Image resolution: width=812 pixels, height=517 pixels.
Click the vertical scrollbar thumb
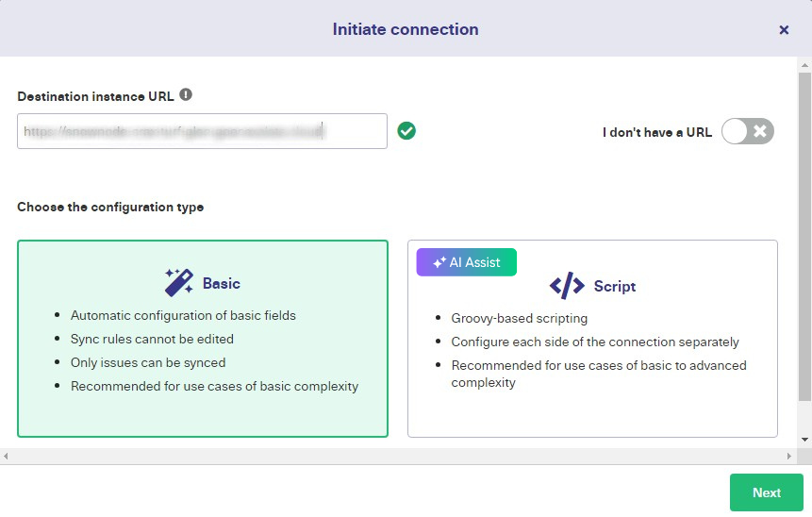tap(804, 236)
